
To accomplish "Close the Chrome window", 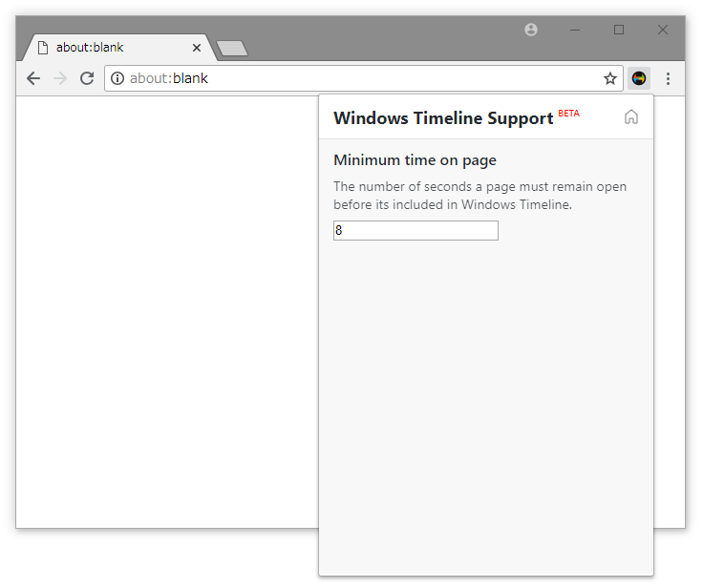I will point(663,30).
